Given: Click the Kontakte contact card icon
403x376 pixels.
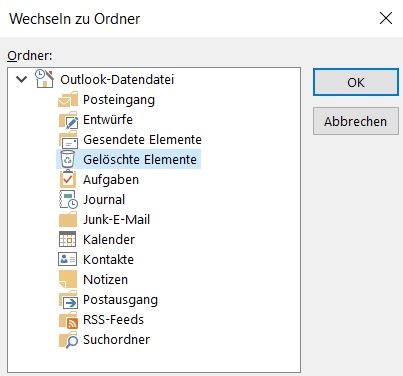Looking at the screenshot, I should click(x=68, y=259).
